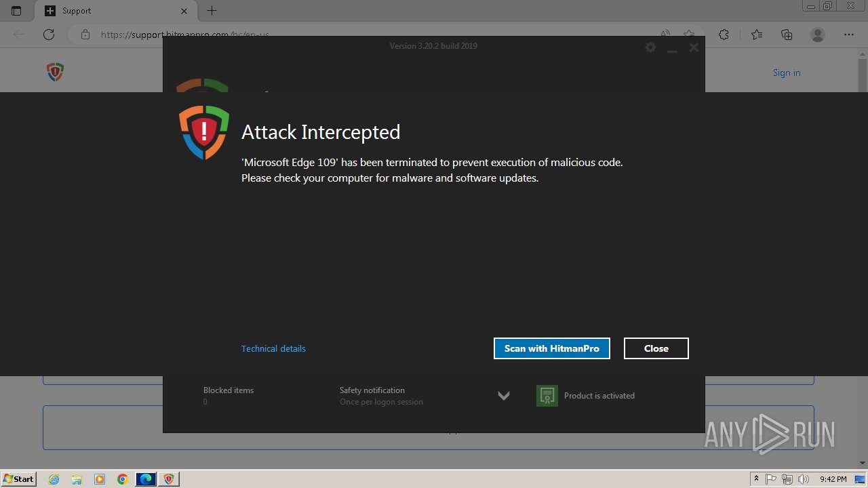Open Edge Collections
The width and height of the screenshot is (868, 488).
pyautogui.click(x=787, y=35)
